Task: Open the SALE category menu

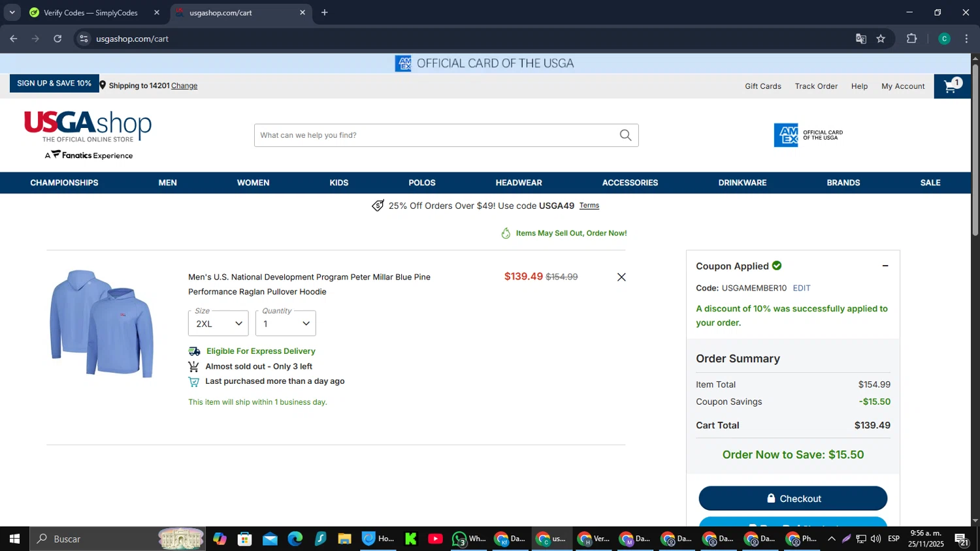Action: (930, 183)
